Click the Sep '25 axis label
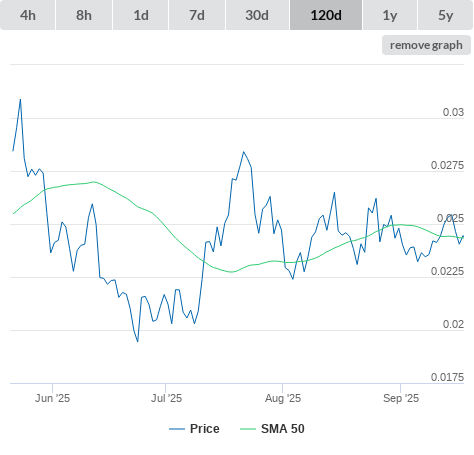This screenshot has width=474, height=455. coord(401,398)
